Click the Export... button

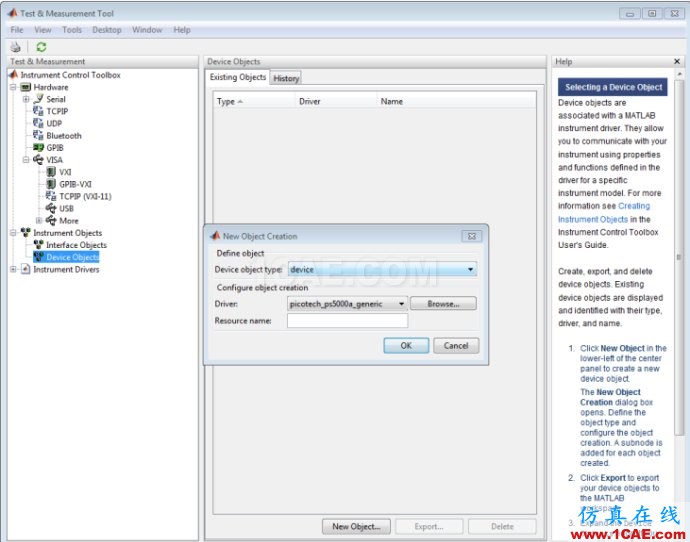(429, 527)
